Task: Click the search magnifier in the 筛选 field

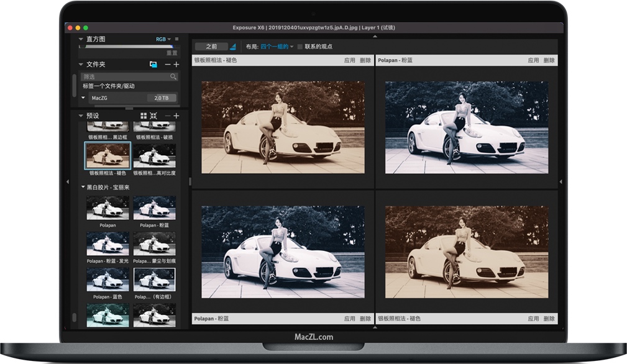Action: click(x=173, y=77)
